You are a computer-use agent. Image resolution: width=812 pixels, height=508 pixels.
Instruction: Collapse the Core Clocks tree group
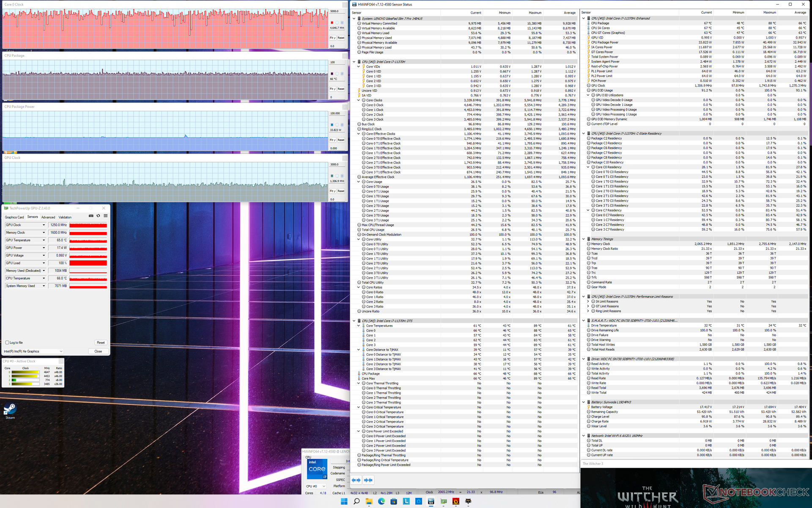[359, 100]
